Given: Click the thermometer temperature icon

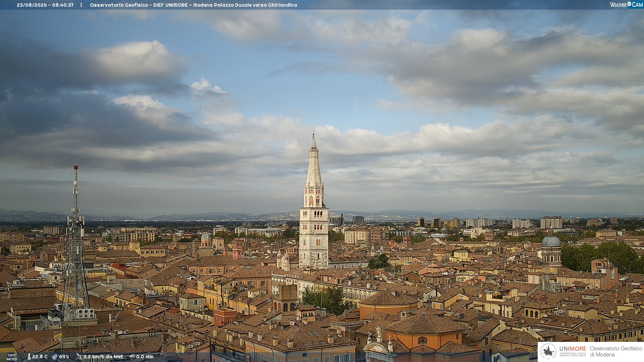Looking at the screenshot, I should [29, 357].
